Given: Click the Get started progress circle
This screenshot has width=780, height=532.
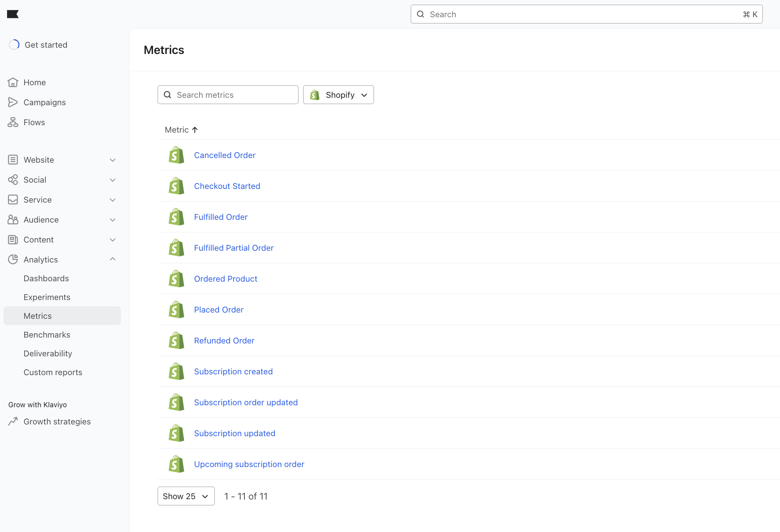Looking at the screenshot, I should [x=14, y=45].
